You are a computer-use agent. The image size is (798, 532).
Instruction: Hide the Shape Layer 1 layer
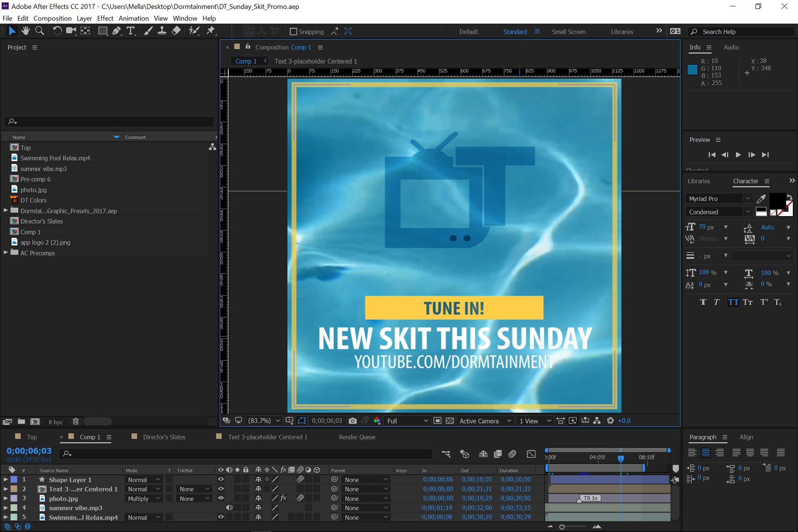click(221, 479)
